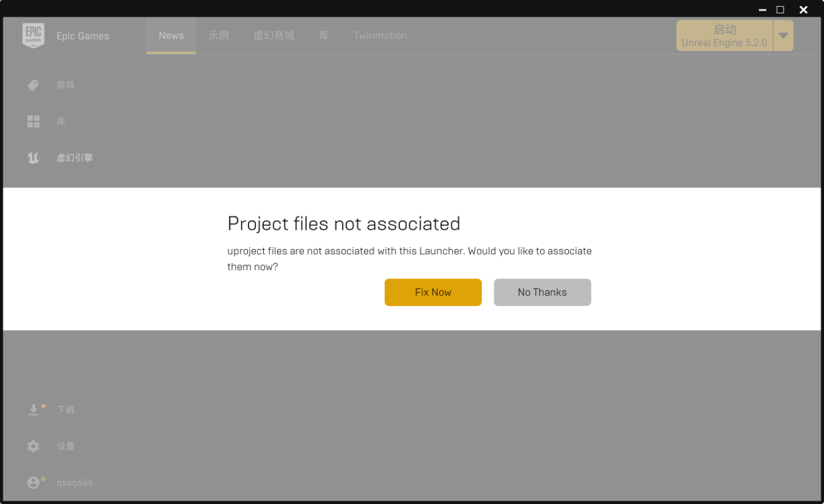824x504 pixels.
Task: Dismiss dialog with No Thanks
Action: [x=542, y=292]
